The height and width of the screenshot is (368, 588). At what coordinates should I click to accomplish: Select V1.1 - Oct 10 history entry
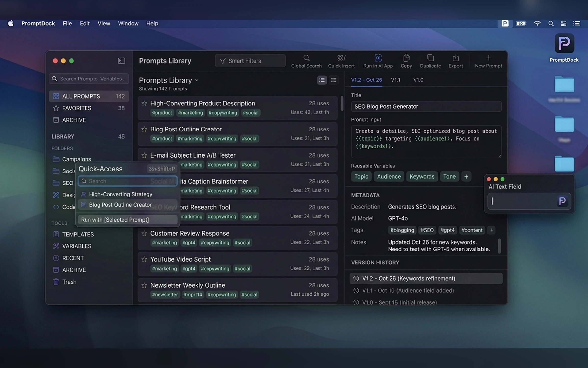[x=426, y=290]
